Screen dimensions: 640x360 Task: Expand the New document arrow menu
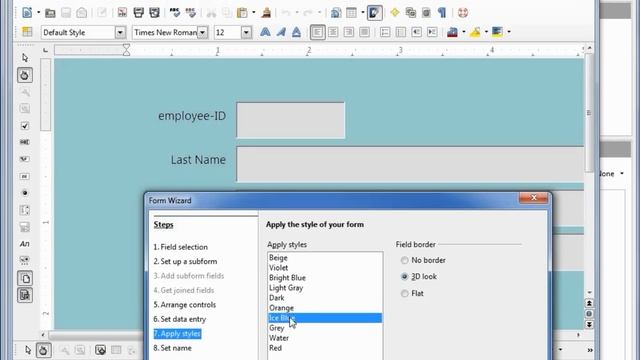[38, 13]
